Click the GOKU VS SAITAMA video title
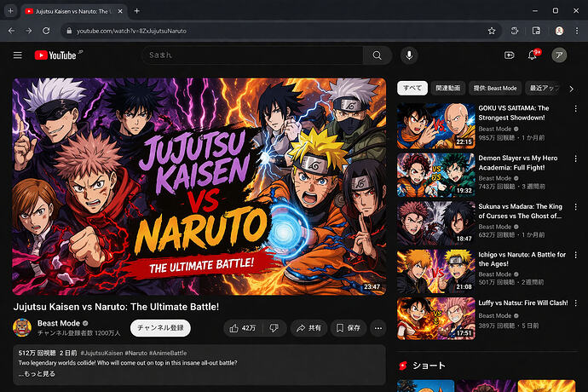This screenshot has width=588, height=392. point(513,112)
